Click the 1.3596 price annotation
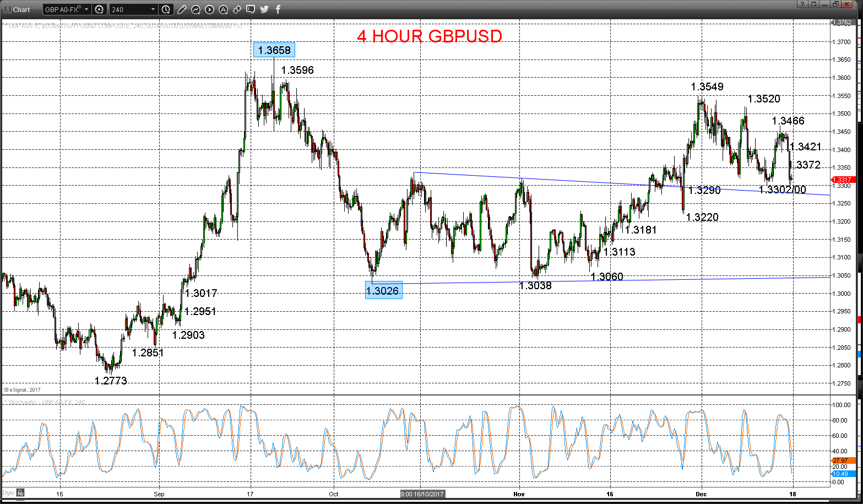Screen dimensions: 863x504 [297, 70]
